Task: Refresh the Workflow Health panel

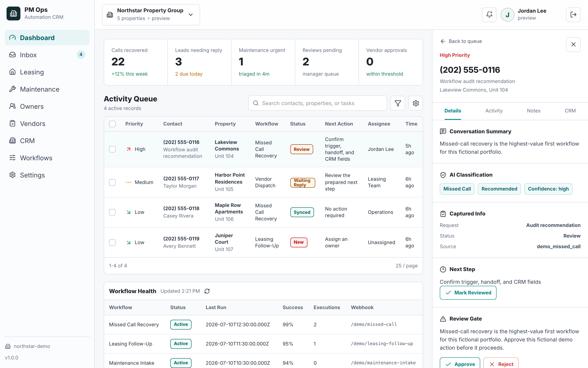Action: tap(207, 291)
